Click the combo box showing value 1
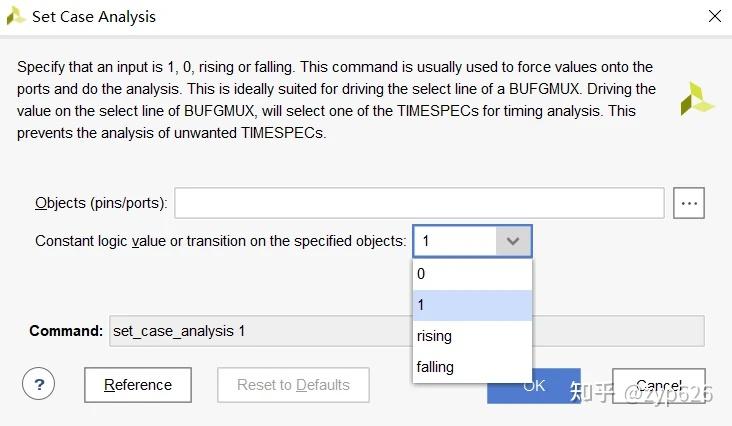This screenshot has width=732, height=426. 456,241
